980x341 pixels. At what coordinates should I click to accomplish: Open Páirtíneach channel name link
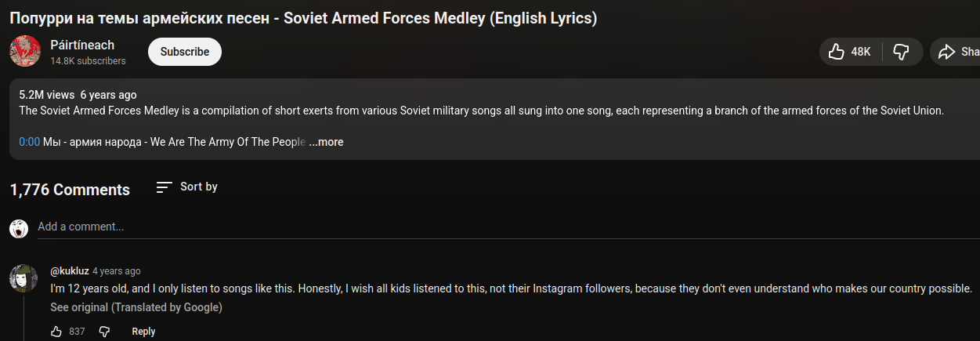click(82, 45)
